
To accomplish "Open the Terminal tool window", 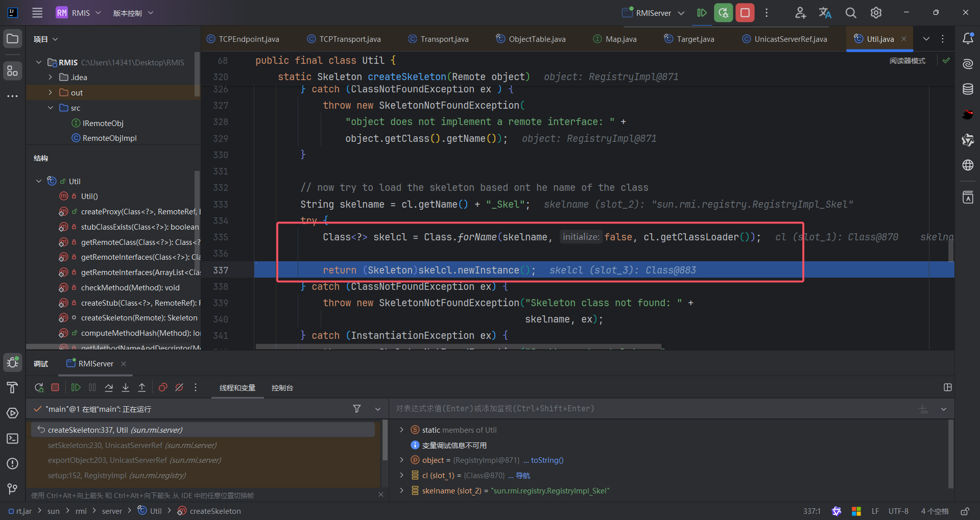I will click(x=13, y=438).
